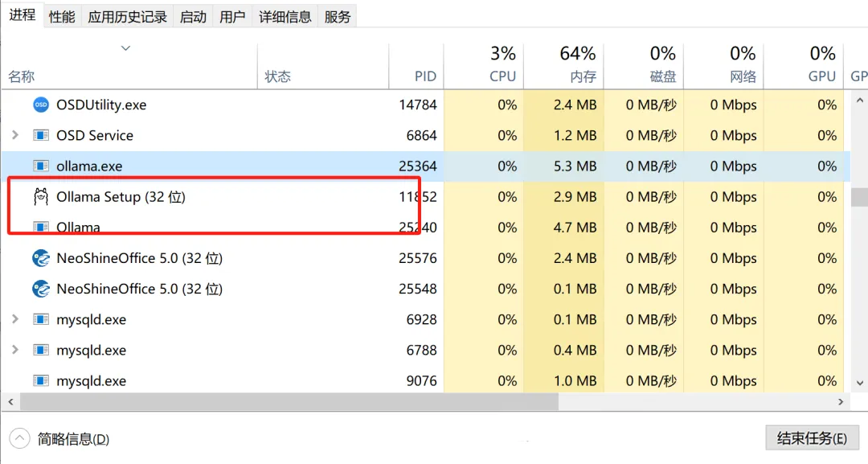Click the ollama.exe process icon

point(41,166)
